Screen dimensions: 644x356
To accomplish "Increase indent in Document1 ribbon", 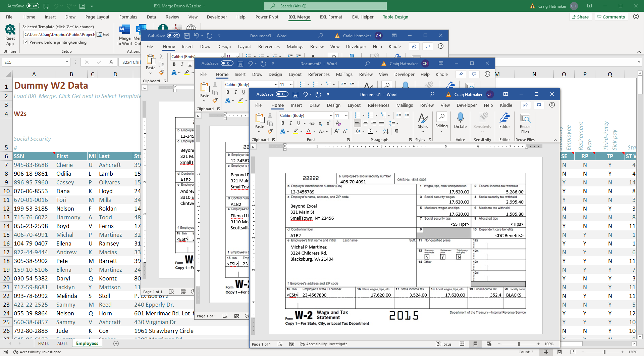I will pos(407,115).
